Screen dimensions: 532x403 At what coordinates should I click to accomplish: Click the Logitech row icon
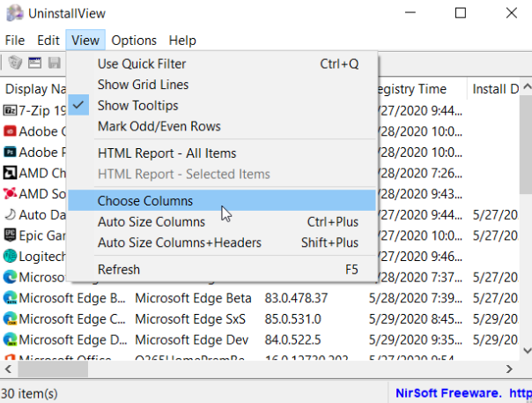point(10,257)
